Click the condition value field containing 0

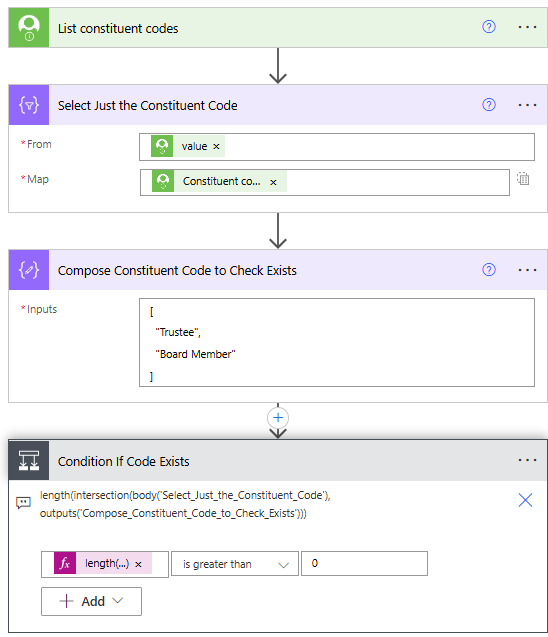click(364, 563)
